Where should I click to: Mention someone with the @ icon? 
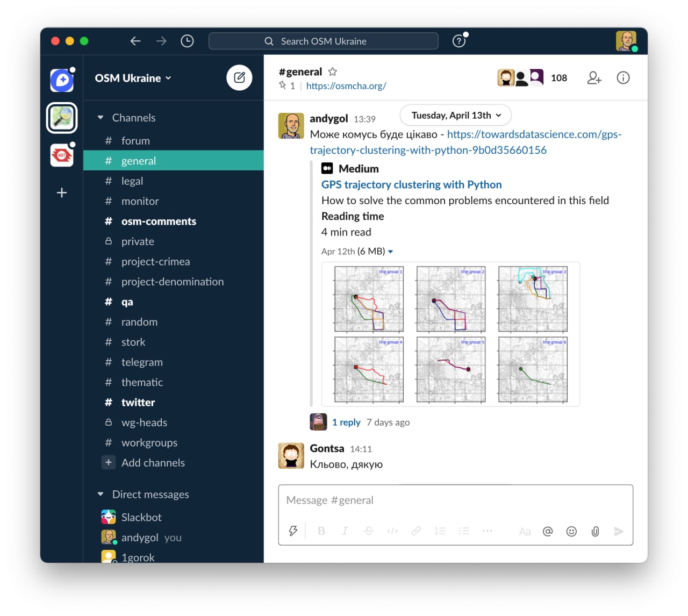(x=548, y=532)
